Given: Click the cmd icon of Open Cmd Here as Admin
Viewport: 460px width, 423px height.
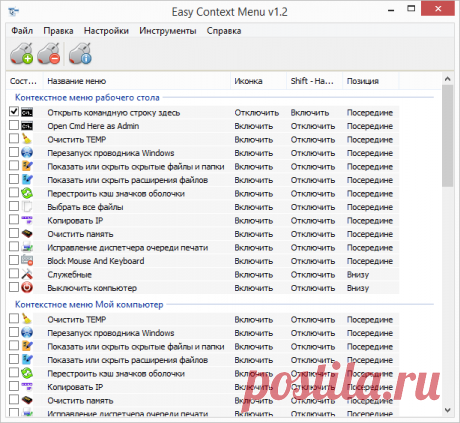Looking at the screenshot, I should 27,126.
